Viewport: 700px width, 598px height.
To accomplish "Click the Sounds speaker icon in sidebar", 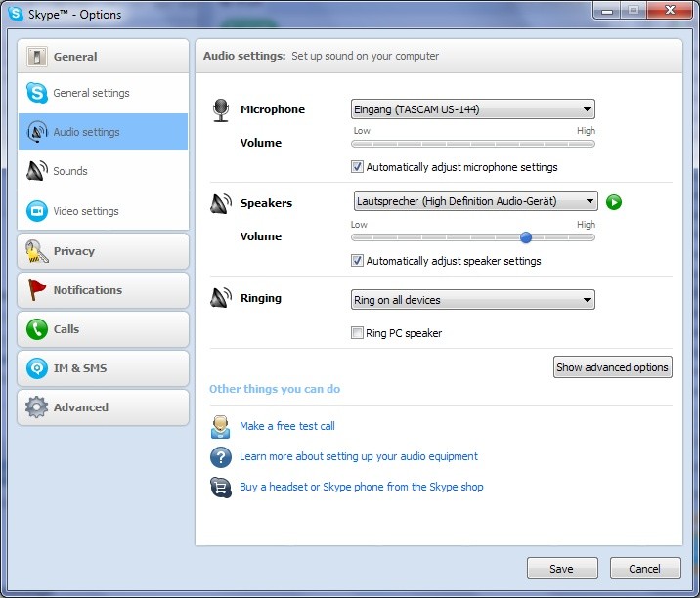I will coord(37,170).
